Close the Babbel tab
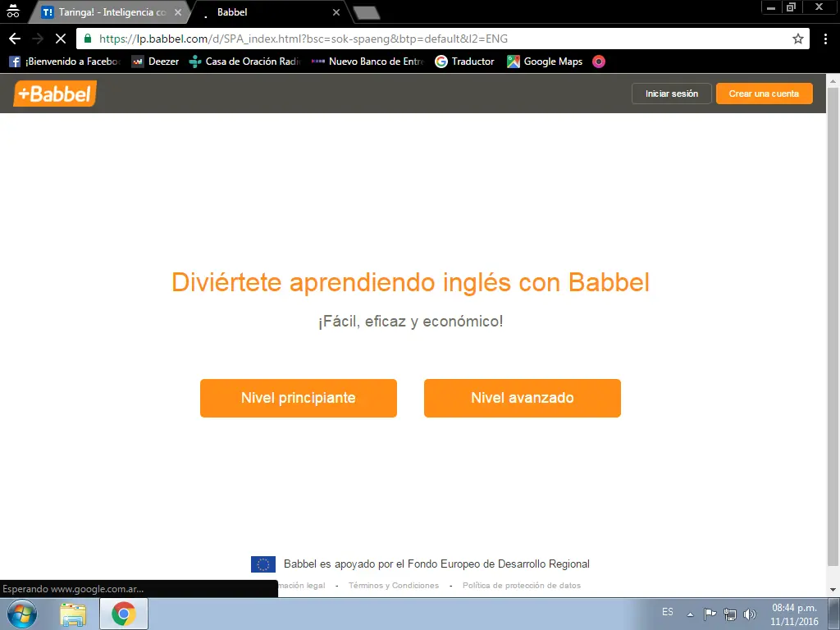The width and height of the screenshot is (840, 630). [336, 11]
